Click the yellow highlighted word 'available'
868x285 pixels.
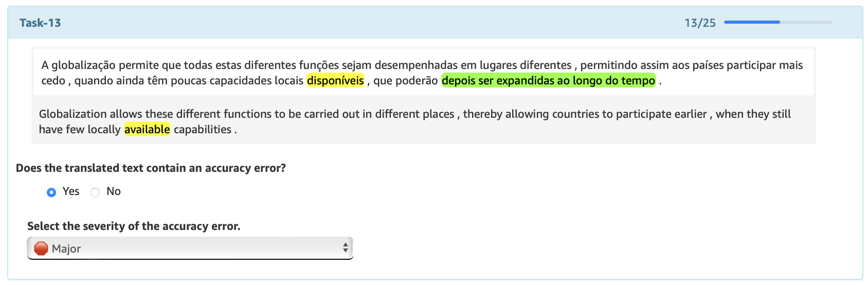pyautogui.click(x=147, y=130)
